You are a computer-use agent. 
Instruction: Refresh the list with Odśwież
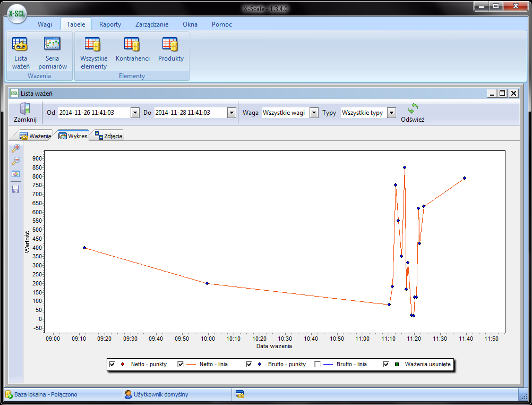413,112
